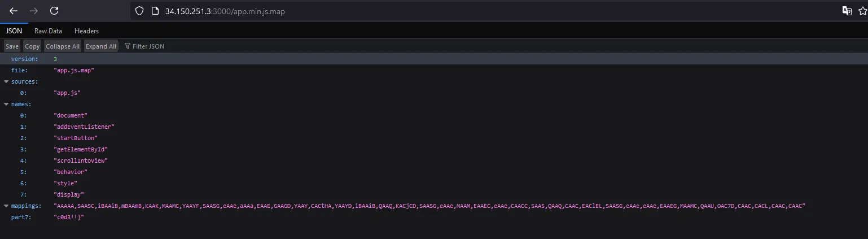The height and width of the screenshot is (239, 868).
Task: Bookmark this page with the star
Action: click(863, 11)
